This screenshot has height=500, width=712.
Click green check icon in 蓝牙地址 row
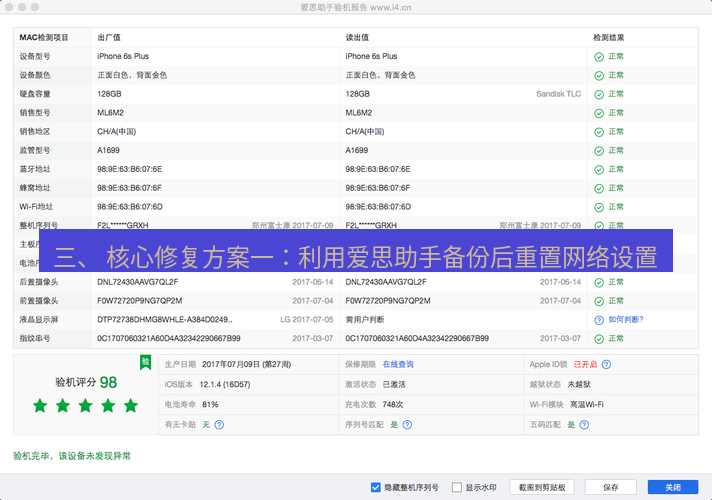pyautogui.click(x=599, y=169)
